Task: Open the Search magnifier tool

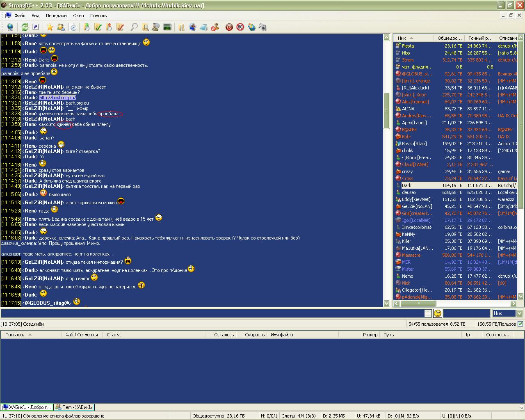Action: click(134, 27)
